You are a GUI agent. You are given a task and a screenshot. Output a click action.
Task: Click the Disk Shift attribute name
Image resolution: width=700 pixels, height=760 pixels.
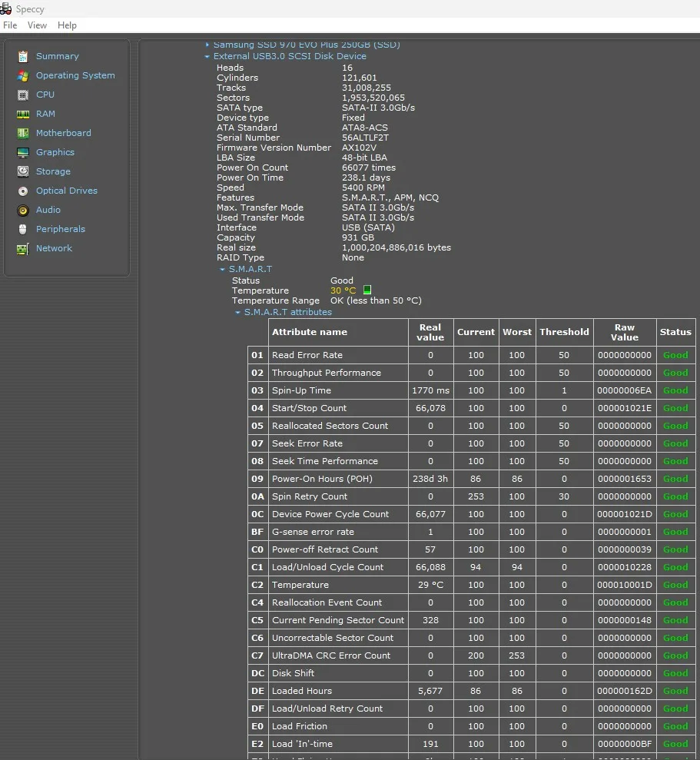point(294,673)
